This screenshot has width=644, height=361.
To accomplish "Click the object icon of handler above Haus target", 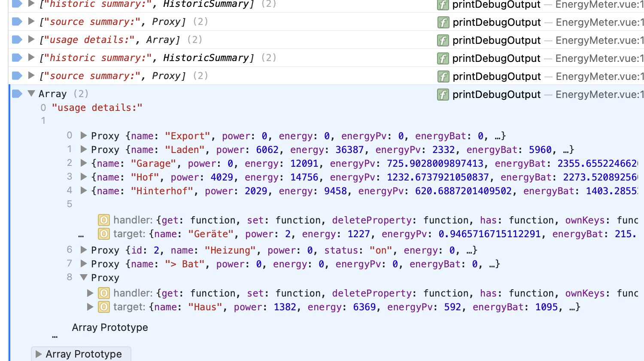I will pyautogui.click(x=104, y=293).
